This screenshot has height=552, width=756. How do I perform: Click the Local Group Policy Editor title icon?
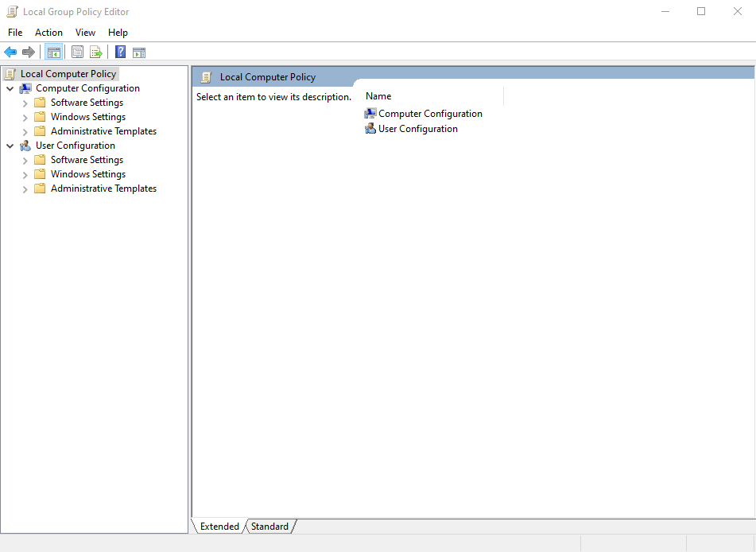12,12
